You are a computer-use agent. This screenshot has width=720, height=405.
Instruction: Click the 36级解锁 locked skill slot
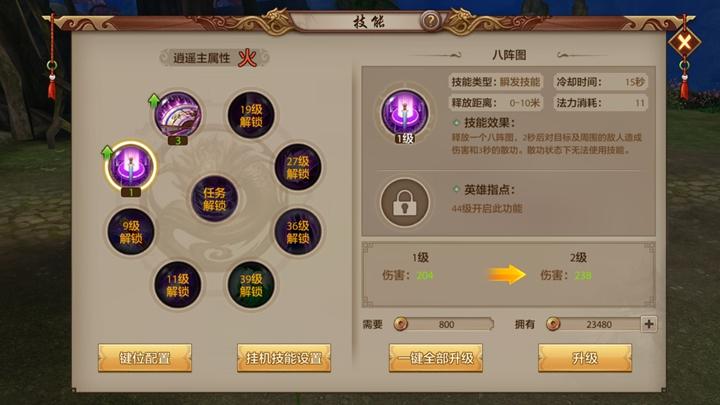point(298,231)
